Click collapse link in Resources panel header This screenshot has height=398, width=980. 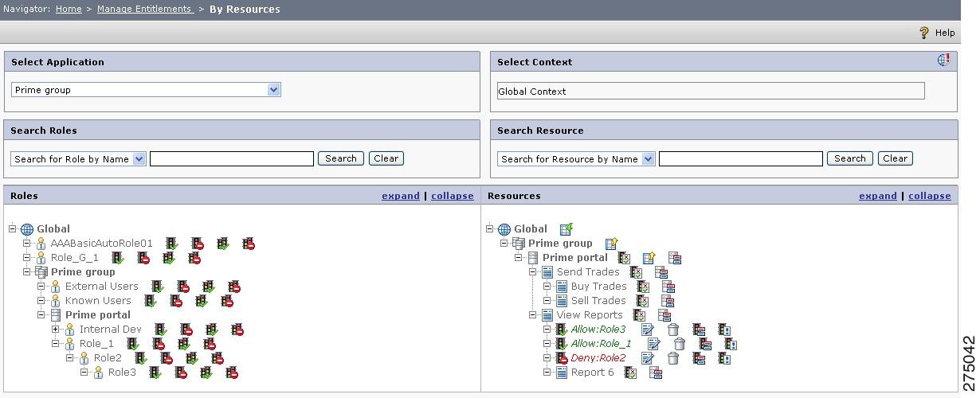(x=930, y=196)
